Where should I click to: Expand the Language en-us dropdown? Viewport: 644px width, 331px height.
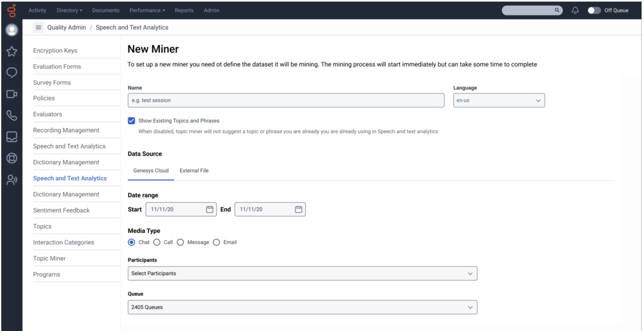coord(499,100)
